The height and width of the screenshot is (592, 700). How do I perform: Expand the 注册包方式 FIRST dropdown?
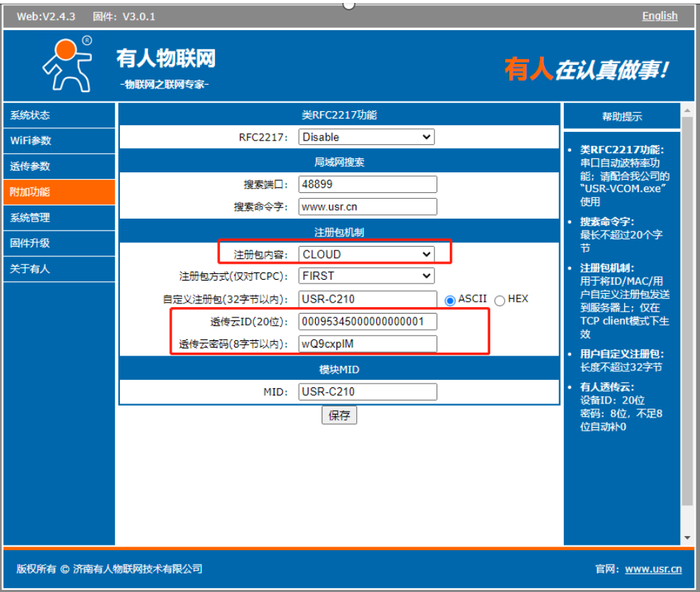[x=366, y=276]
